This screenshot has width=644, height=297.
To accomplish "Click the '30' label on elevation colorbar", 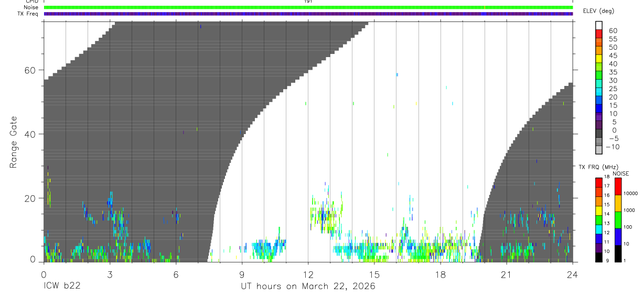I will tap(613, 81).
